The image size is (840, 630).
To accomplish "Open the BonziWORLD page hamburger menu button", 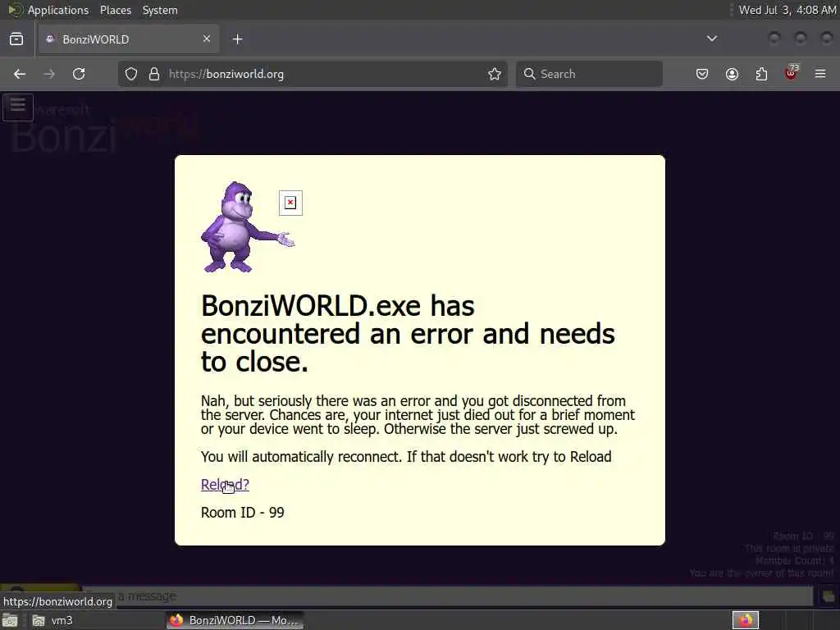I will (18, 107).
